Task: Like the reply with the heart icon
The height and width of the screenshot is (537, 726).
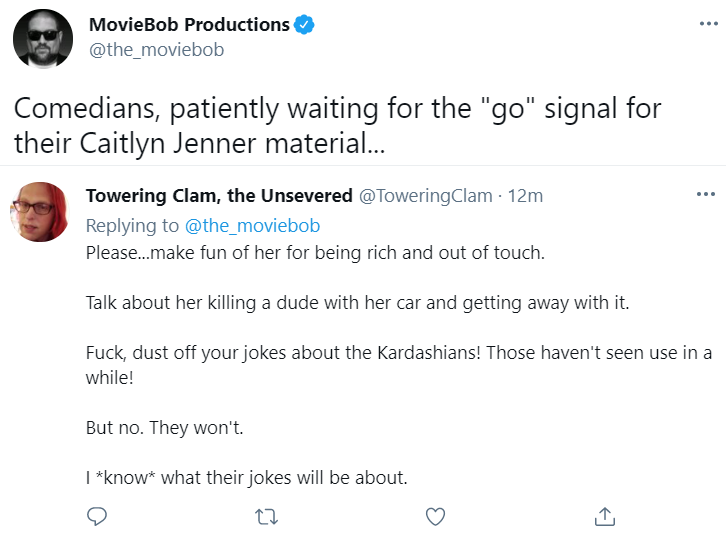Action: [x=435, y=517]
